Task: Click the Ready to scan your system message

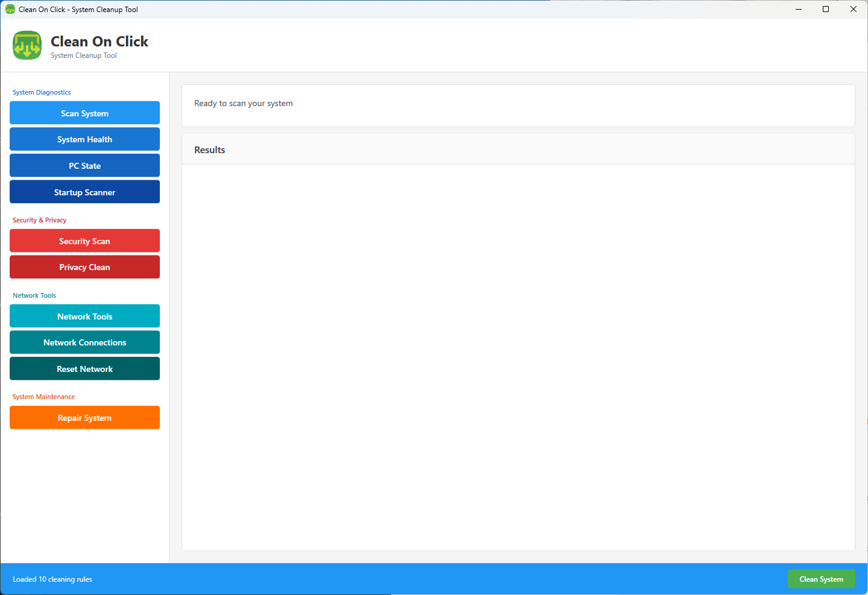Action: [x=244, y=103]
